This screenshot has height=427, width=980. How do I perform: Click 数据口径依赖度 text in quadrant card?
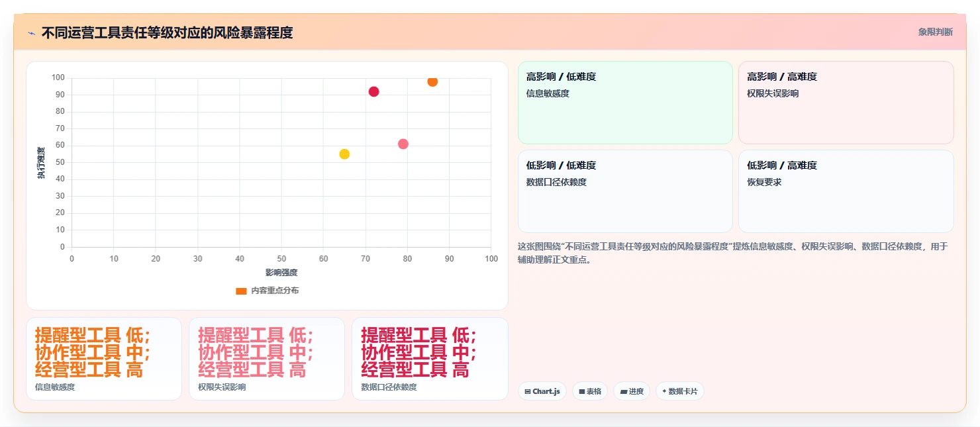(556, 182)
